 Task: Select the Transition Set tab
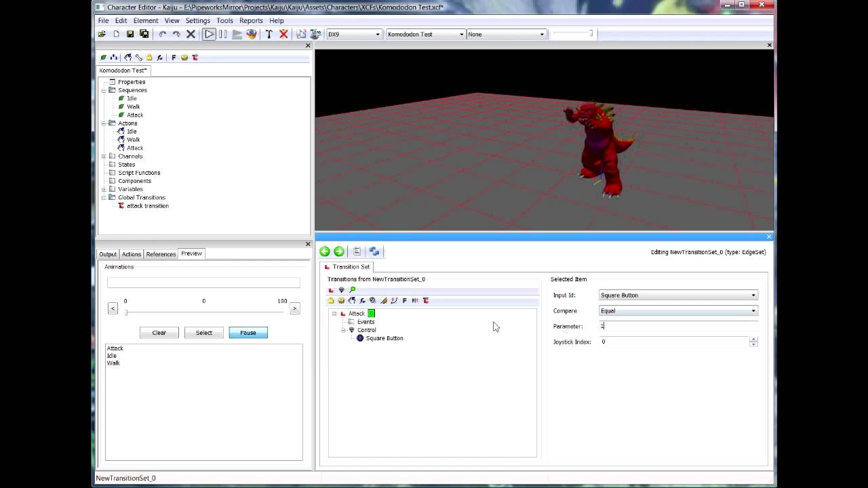click(x=347, y=267)
